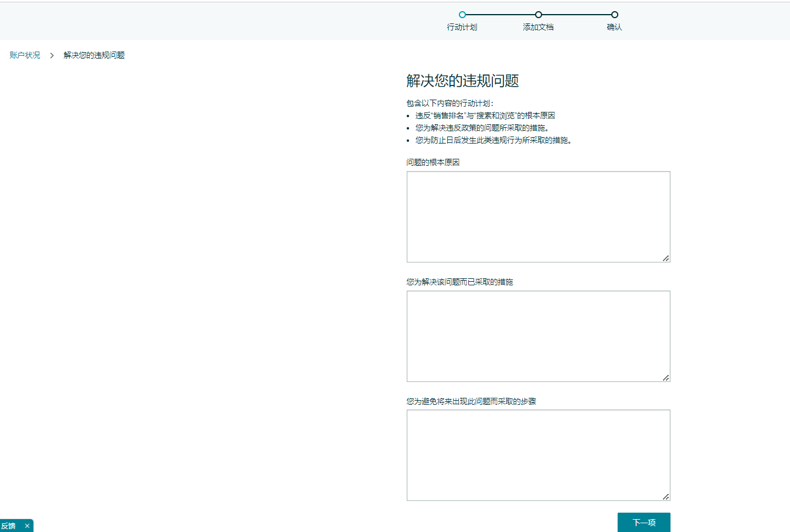Click resize handle of 避免将来出现 textarea

click(x=666, y=497)
